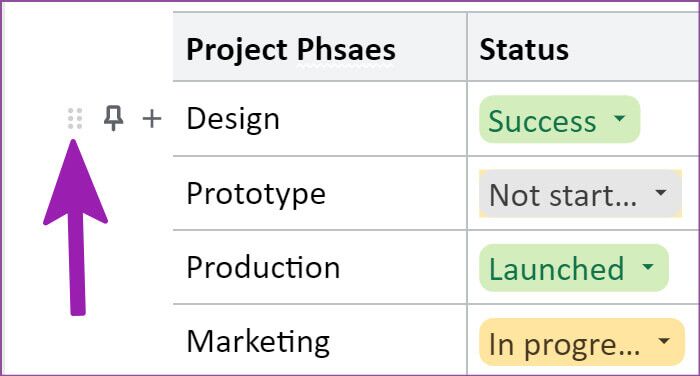This screenshot has width=700, height=376.
Task: Click the Prototype cell
Action: (x=320, y=193)
